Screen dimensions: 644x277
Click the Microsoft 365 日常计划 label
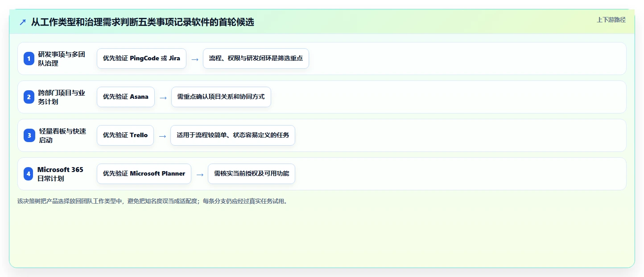(60, 174)
